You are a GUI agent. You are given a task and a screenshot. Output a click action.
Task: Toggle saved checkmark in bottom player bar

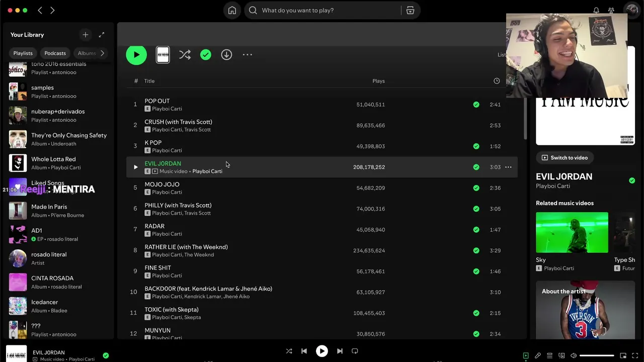point(106,355)
